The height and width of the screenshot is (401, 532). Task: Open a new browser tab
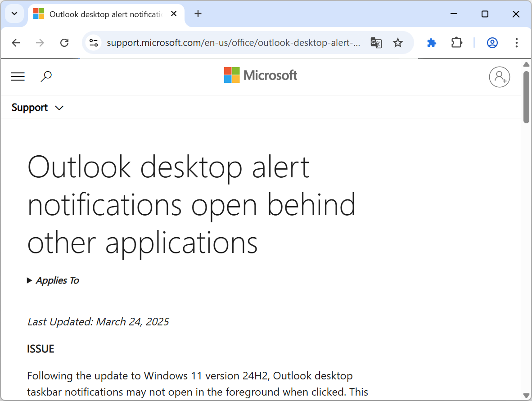pos(198,14)
